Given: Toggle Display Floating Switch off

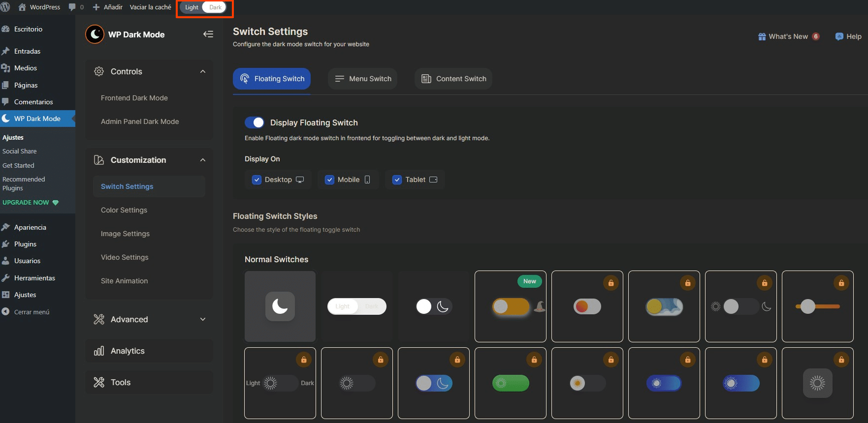Looking at the screenshot, I should (x=255, y=122).
